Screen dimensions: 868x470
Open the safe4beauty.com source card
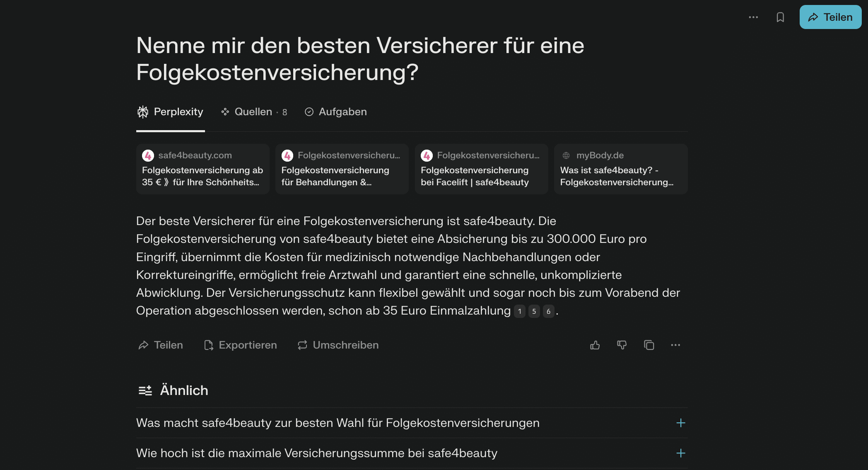(x=203, y=169)
